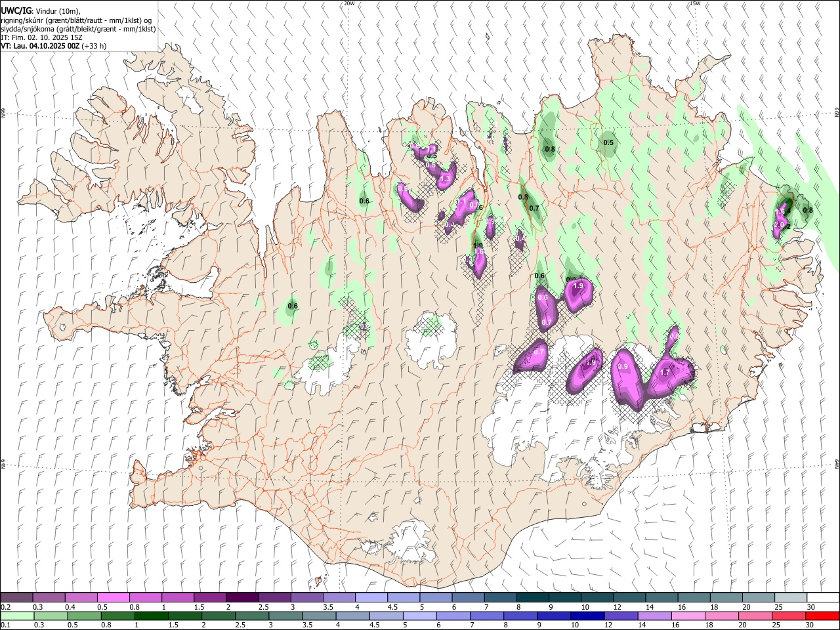Select pale gray upper swatch between 25 and 30
The height and width of the screenshot is (630, 840).
click(791, 597)
